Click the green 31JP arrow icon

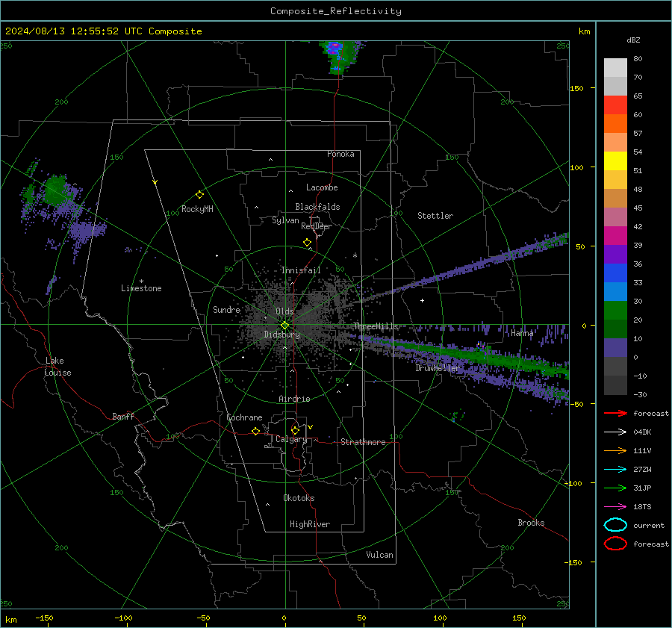pyautogui.click(x=615, y=488)
